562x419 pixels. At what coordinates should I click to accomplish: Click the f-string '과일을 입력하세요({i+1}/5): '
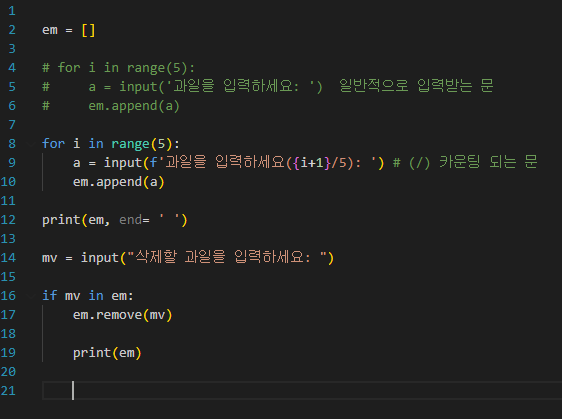(x=263, y=163)
